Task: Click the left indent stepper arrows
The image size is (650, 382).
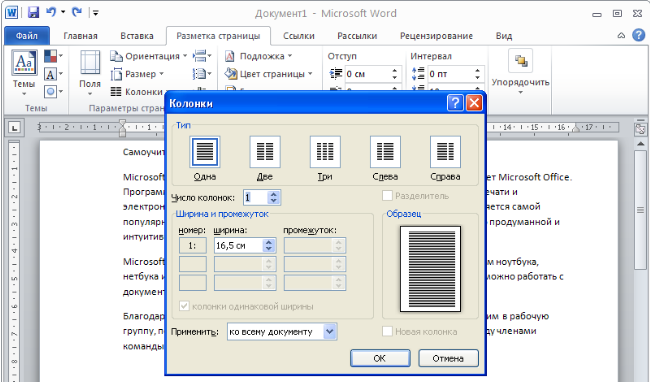Action: 394,74
